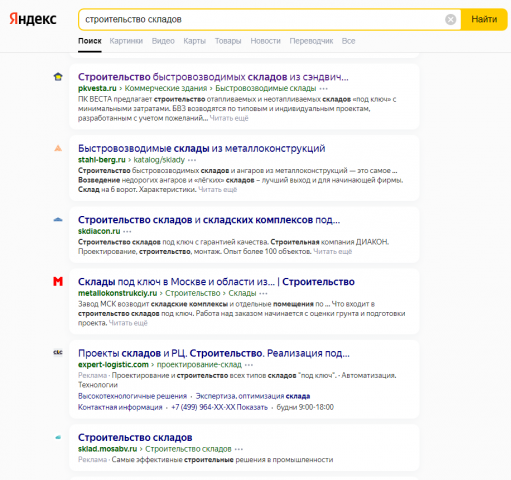This screenshot has height=480, width=511.
Task: Open 'Строительство складов и складских комплексов под...' result
Action: click(x=209, y=220)
